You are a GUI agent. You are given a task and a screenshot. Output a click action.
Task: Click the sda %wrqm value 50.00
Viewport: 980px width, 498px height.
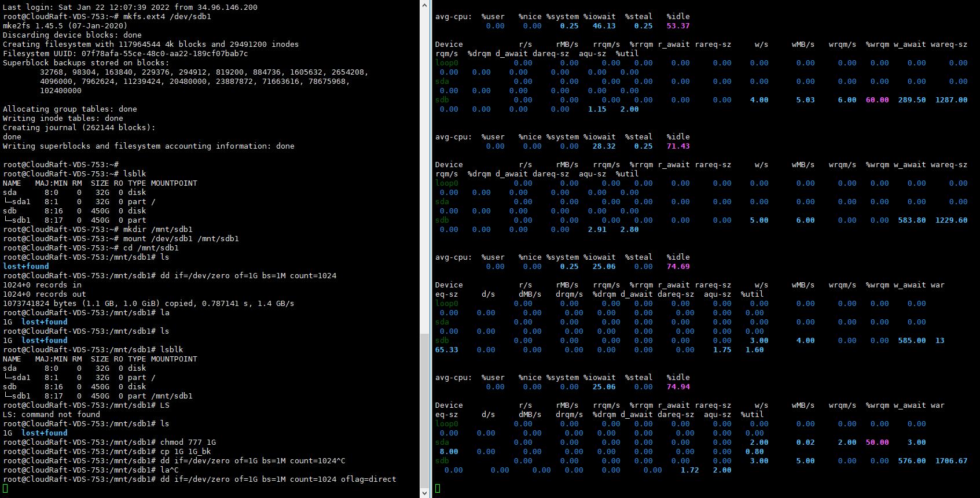[878, 442]
